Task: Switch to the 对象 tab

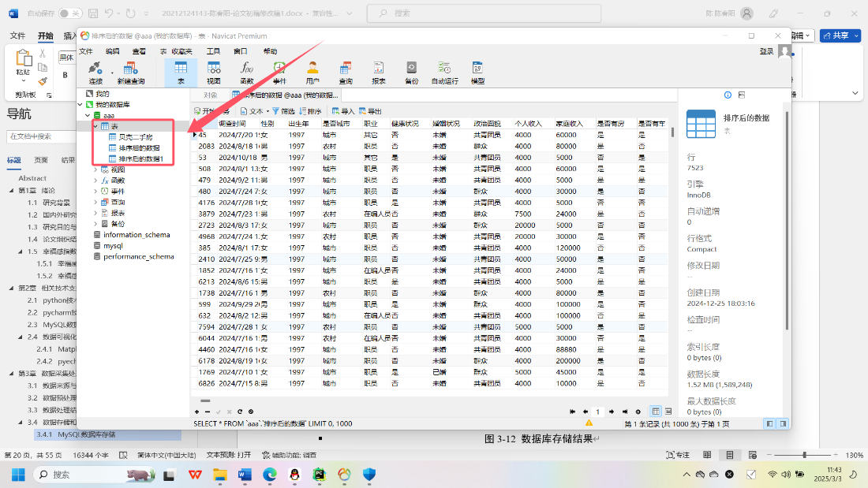Action: tap(211, 95)
